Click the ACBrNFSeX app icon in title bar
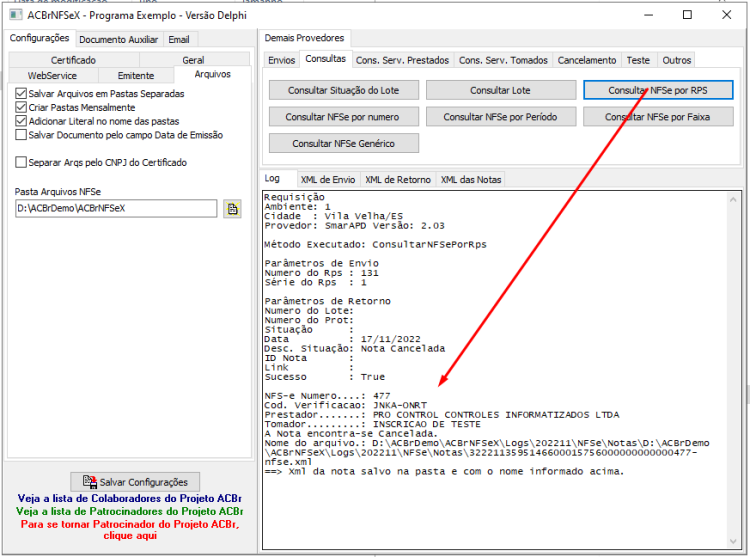The image size is (750, 557). pyautogui.click(x=16, y=15)
